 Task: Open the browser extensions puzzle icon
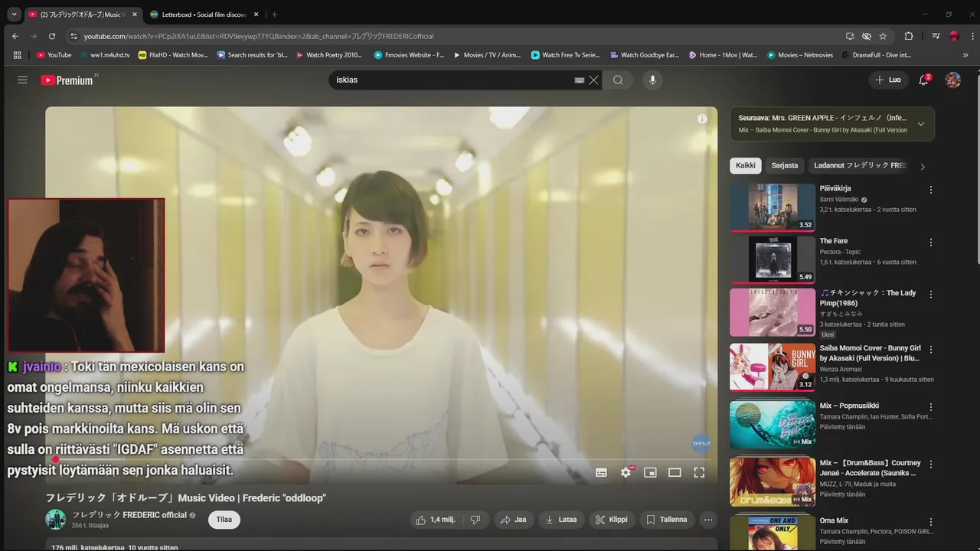pyautogui.click(x=909, y=36)
